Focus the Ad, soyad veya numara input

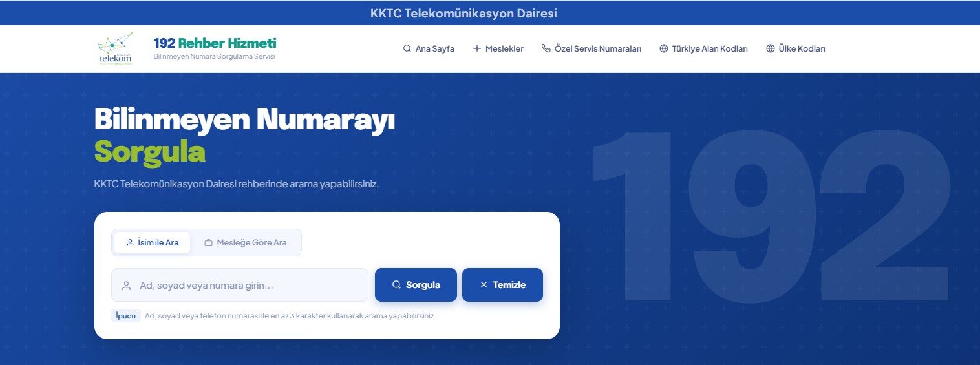(x=240, y=285)
